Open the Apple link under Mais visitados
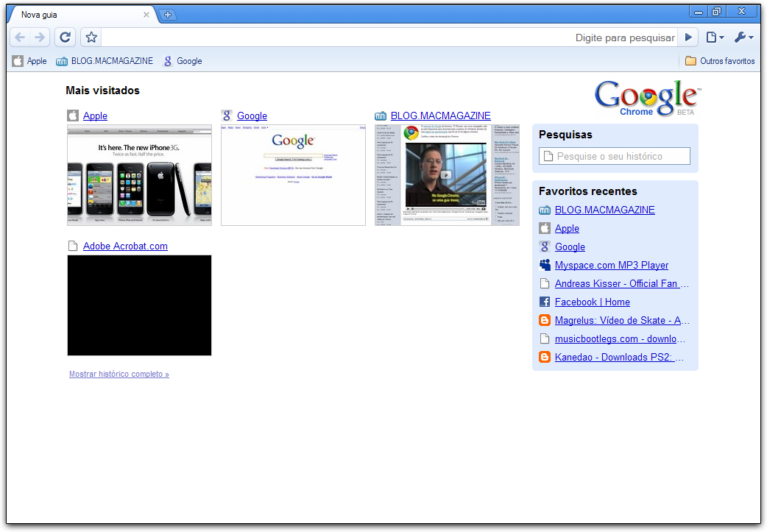Viewport: 767px width, 532px height. (x=95, y=116)
